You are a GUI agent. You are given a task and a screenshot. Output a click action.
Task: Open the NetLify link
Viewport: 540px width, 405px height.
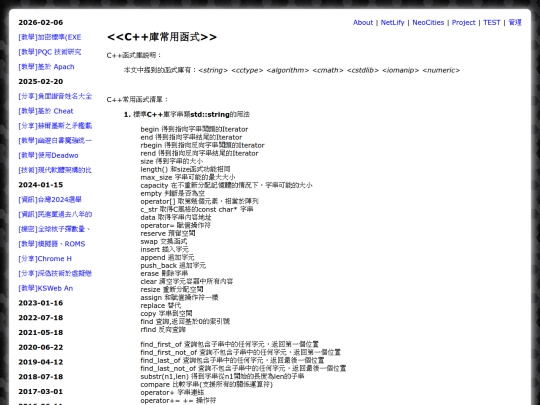tap(392, 22)
